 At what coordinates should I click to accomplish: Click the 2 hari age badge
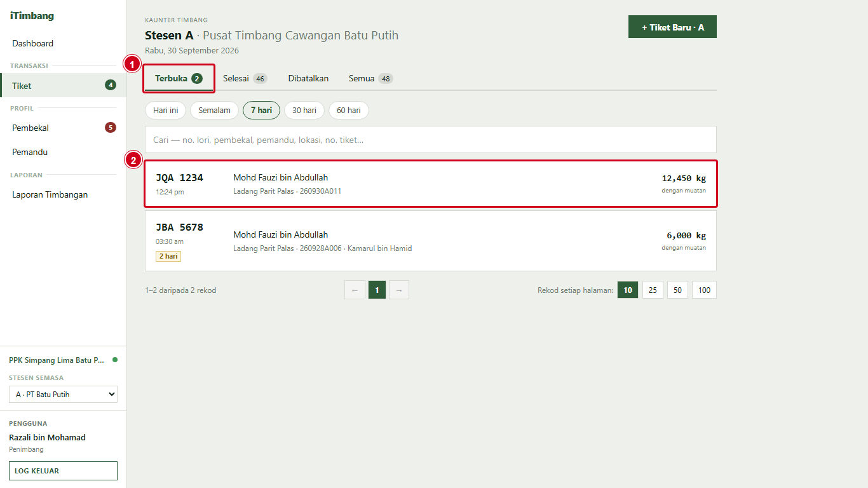pyautogui.click(x=168, y=256)
